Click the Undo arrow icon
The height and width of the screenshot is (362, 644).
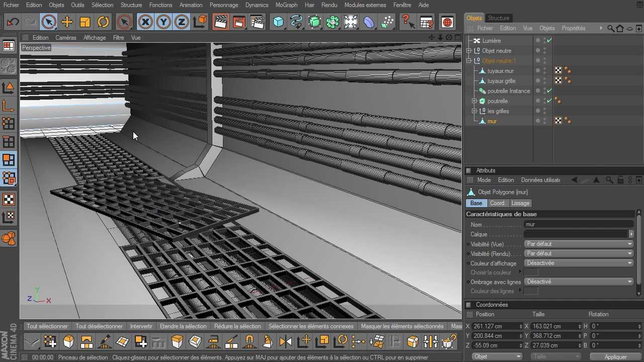pos(13,22)
